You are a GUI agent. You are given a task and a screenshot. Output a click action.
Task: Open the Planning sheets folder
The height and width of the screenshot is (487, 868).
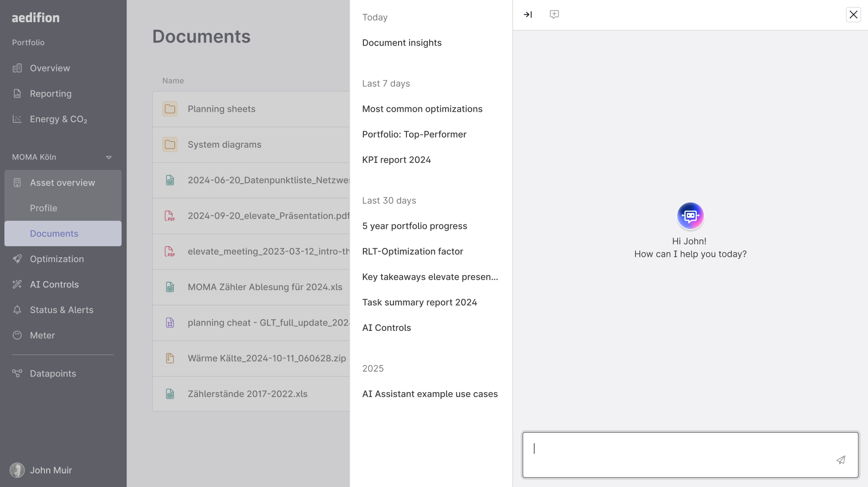pyautogui.click(x=221, y=109)
